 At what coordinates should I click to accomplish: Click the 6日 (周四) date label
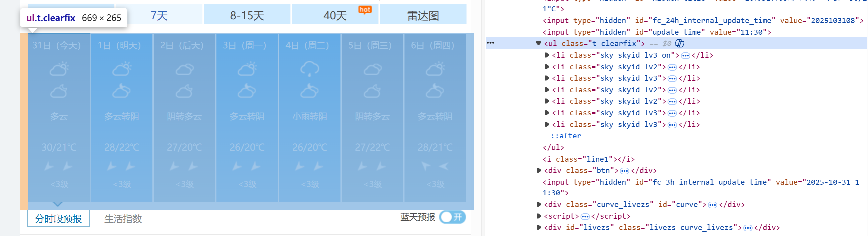point(432,45)
